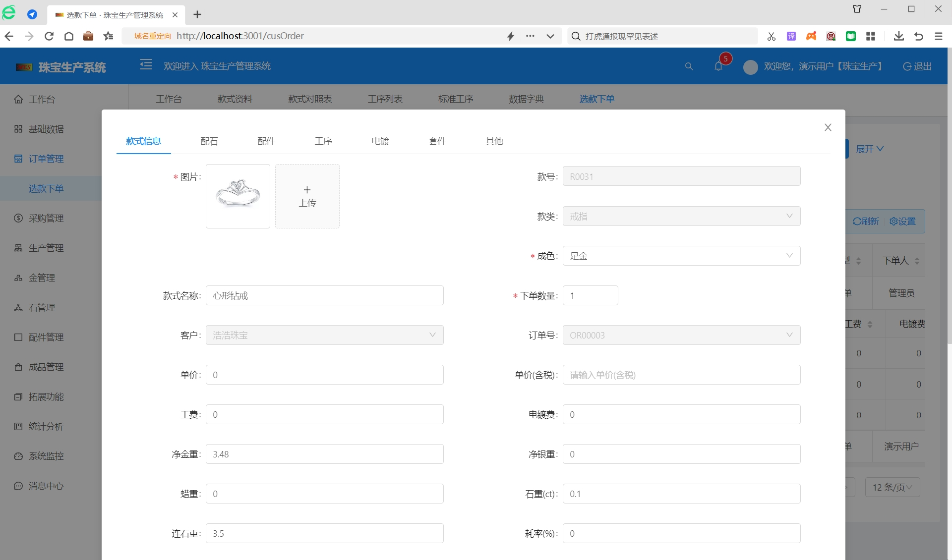The width and height of the screenshot is (952, 560).
Task: Open the 款类 dropdown showing 戒指
Action: point(681,216)
